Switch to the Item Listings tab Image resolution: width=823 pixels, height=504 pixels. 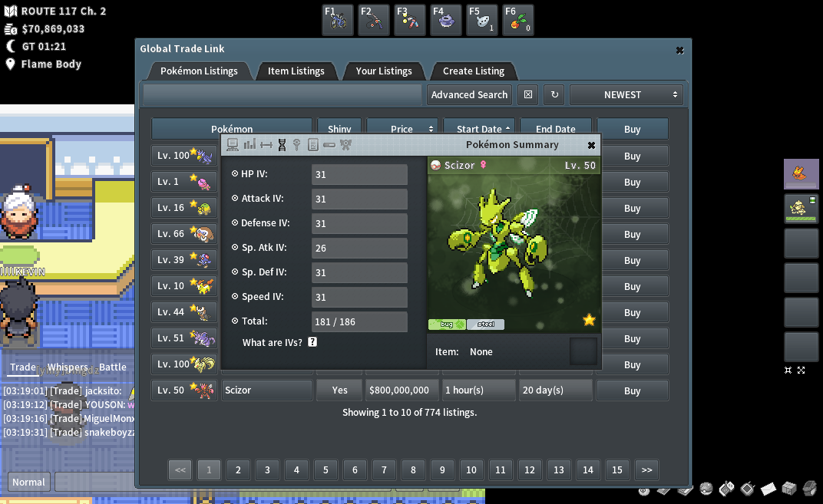click(x=296, y=71)
